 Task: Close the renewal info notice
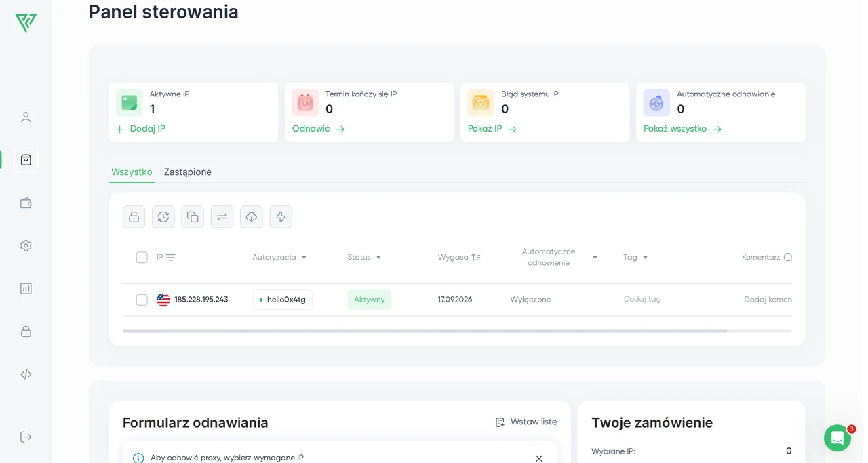(539, 458)
